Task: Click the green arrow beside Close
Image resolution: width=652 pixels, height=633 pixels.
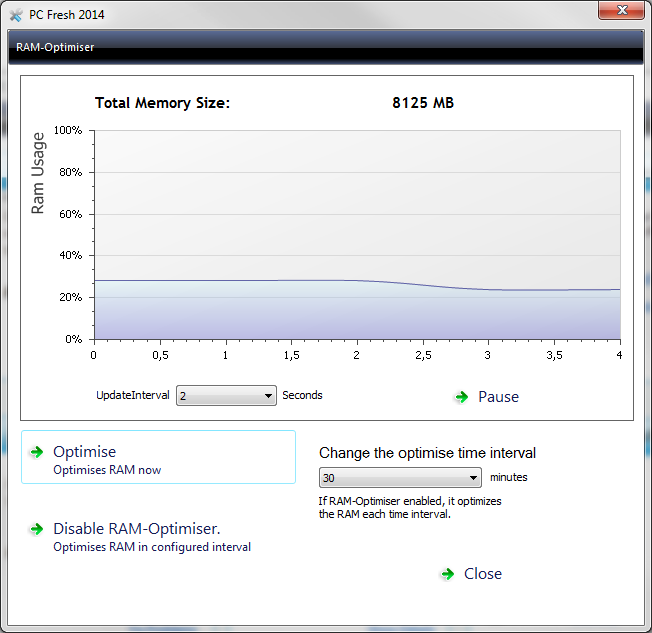Action: click(448, 574)
